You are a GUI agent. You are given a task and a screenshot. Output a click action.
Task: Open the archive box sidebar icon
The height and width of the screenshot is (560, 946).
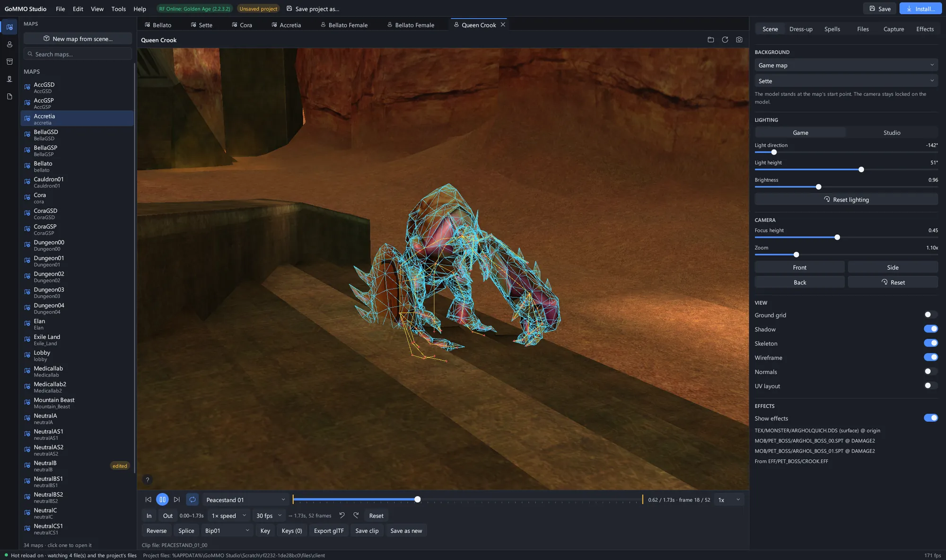9,61
